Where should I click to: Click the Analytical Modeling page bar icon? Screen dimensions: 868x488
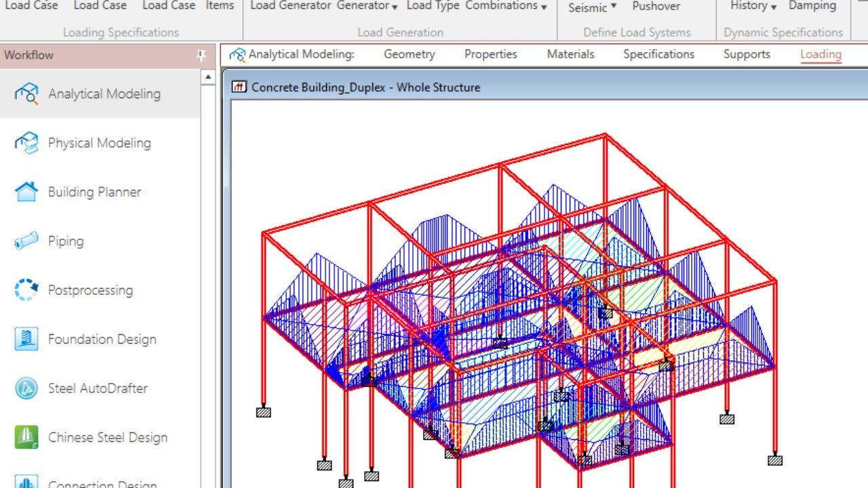click(x=237, y=54)
